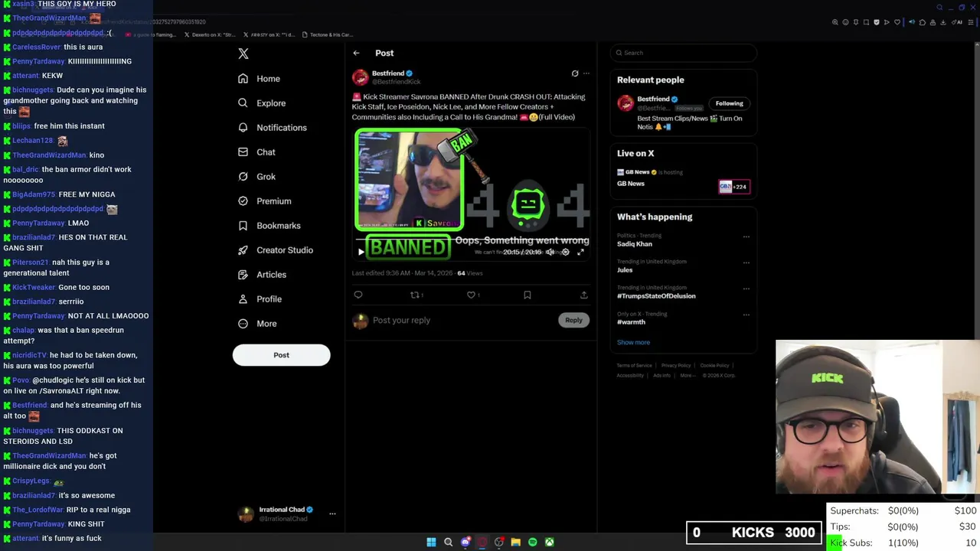Viewport: 980px width, 551px height.
Task: Open the browser easy setup menu icon
Action: (x=971, y=22)
